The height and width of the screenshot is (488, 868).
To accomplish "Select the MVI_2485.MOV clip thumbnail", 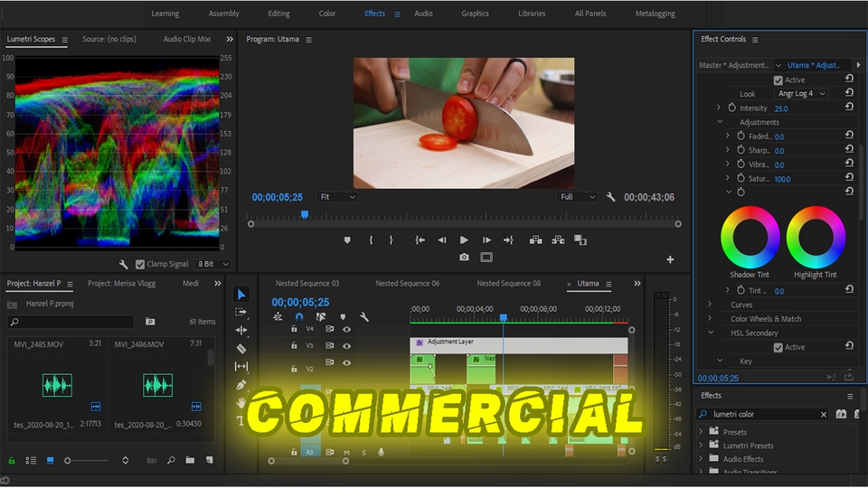I will 56,386.
